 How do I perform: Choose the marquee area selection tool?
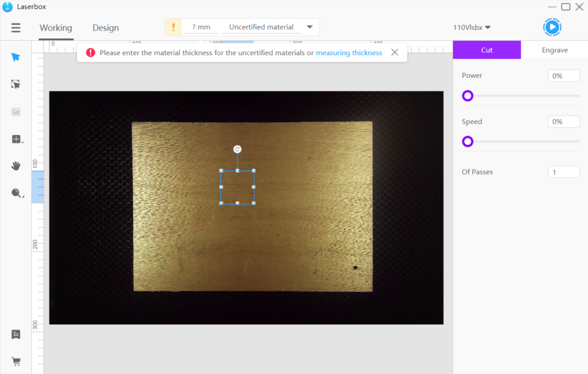[16, 85]
